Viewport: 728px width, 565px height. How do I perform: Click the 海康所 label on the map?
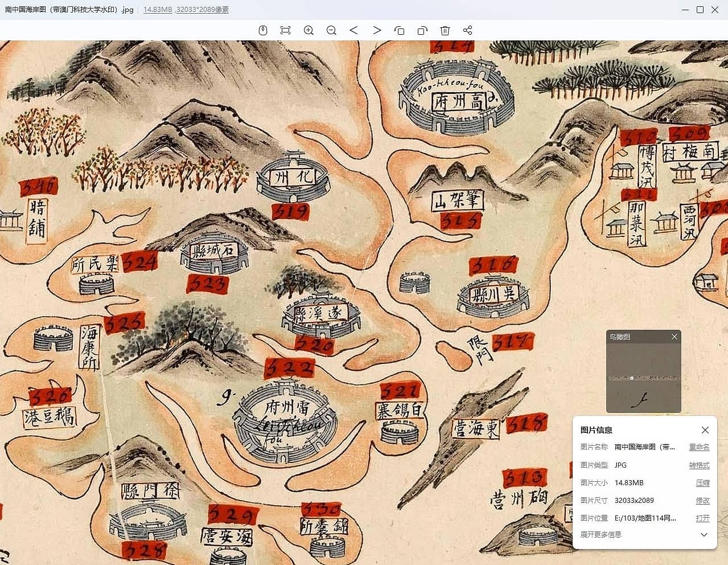coord(89,347)
